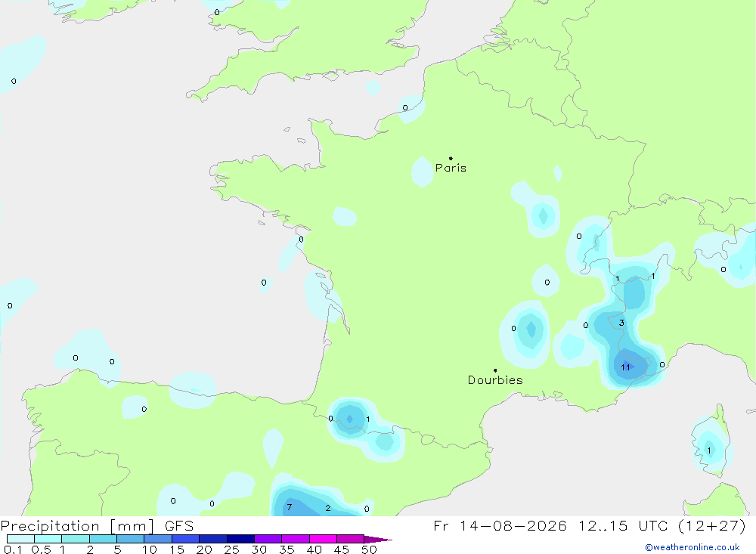Select the Paris location dot marker
The image size is (756, 554).
(451, 158)
